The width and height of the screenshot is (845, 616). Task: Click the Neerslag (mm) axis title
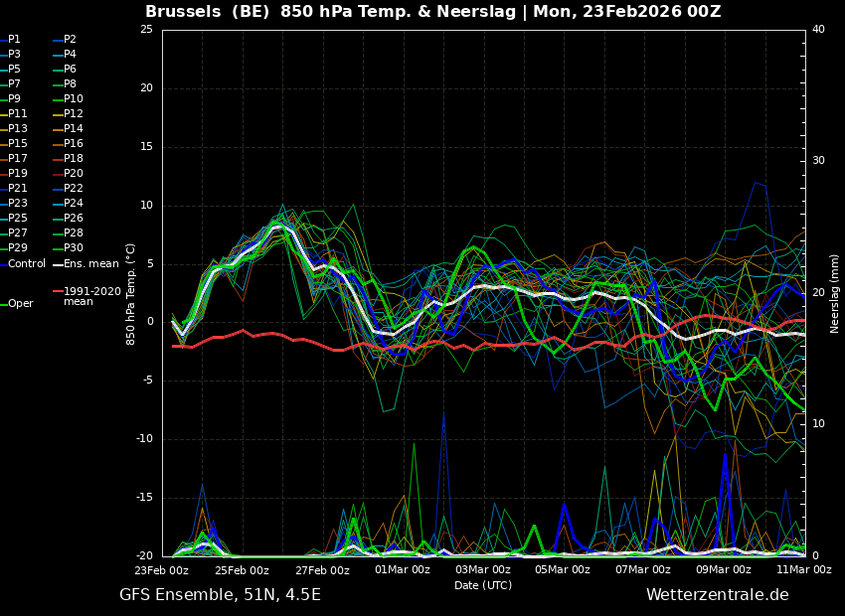click(x=834, y=294)
